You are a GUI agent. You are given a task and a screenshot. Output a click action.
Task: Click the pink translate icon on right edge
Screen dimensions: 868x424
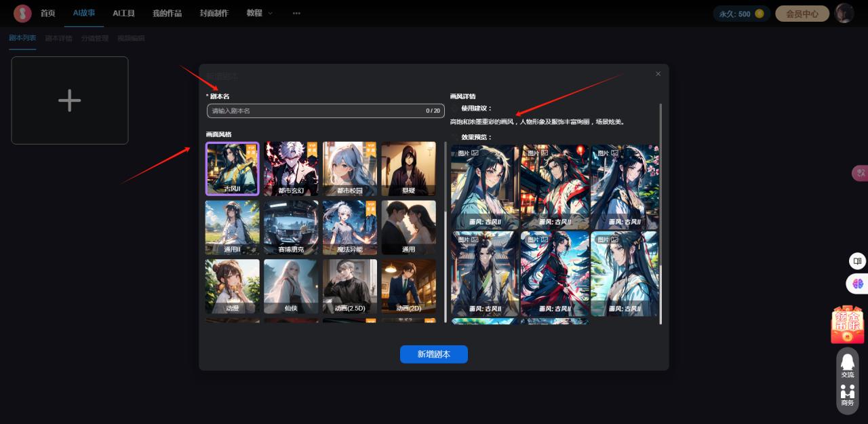pyautogui.click(x=860, y=173)
